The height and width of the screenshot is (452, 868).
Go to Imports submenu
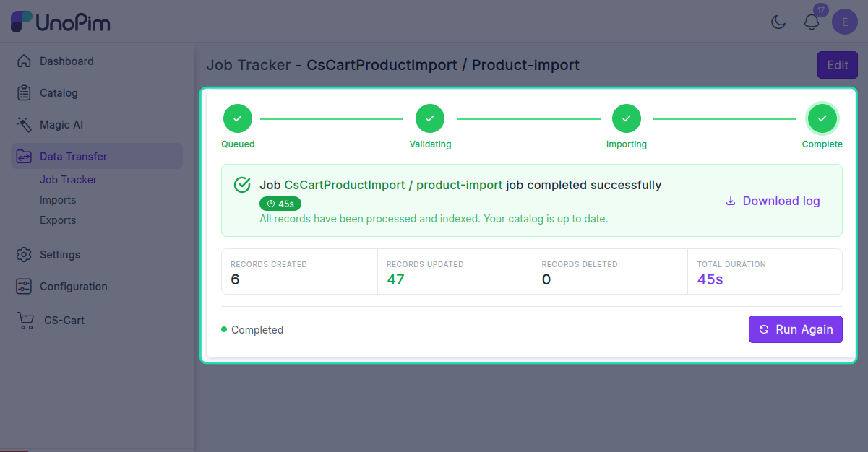point(58,200)
